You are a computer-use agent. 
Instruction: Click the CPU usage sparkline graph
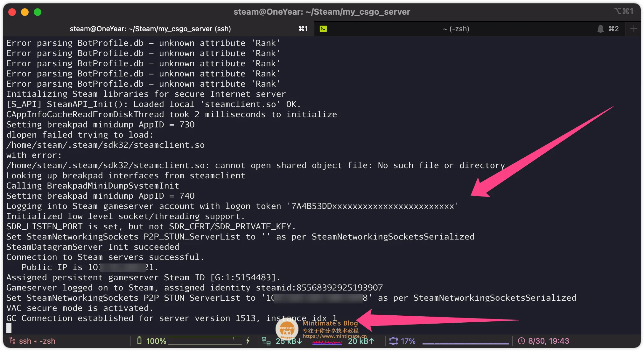[x=465, y=343]
